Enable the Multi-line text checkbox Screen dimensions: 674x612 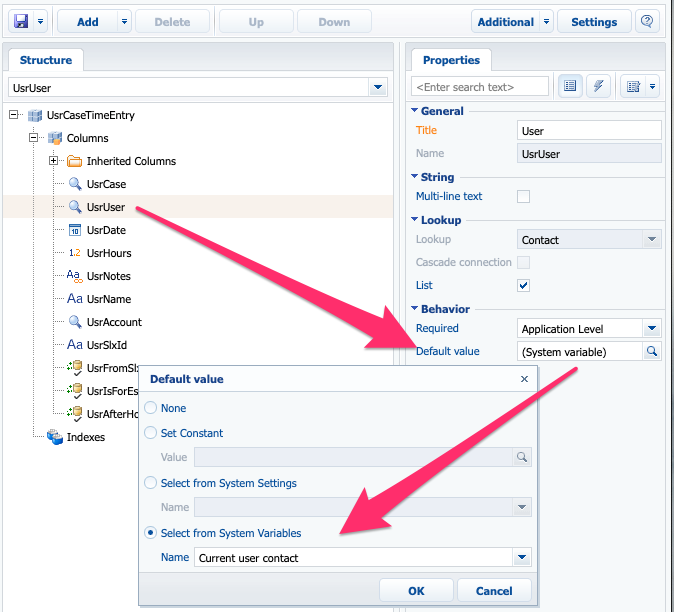tap(523, 196)
